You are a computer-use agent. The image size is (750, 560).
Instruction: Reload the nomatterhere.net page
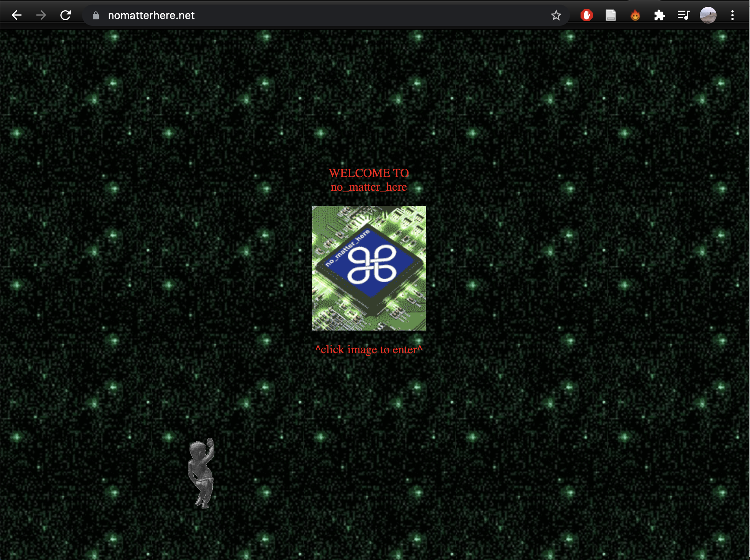pyautogui.click(x=66, y=15)
